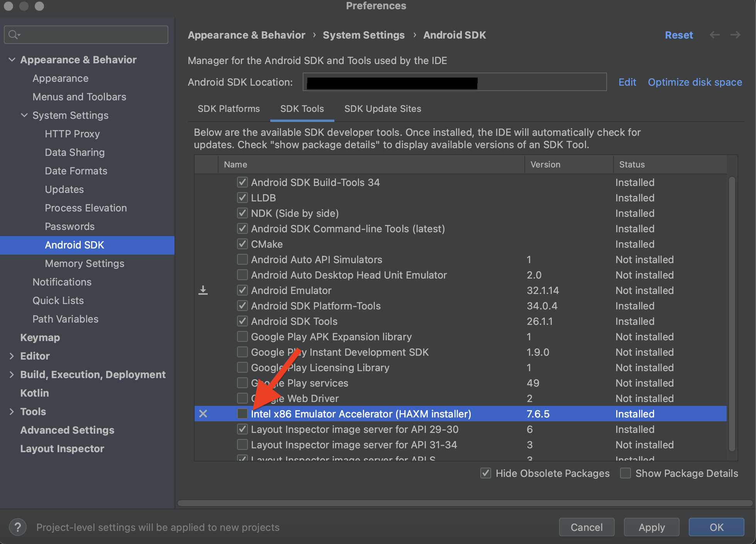The height and width of the screenshot is (544, 756).
Task: Collapse the System Settings tree node
Action: pos(24,115)
